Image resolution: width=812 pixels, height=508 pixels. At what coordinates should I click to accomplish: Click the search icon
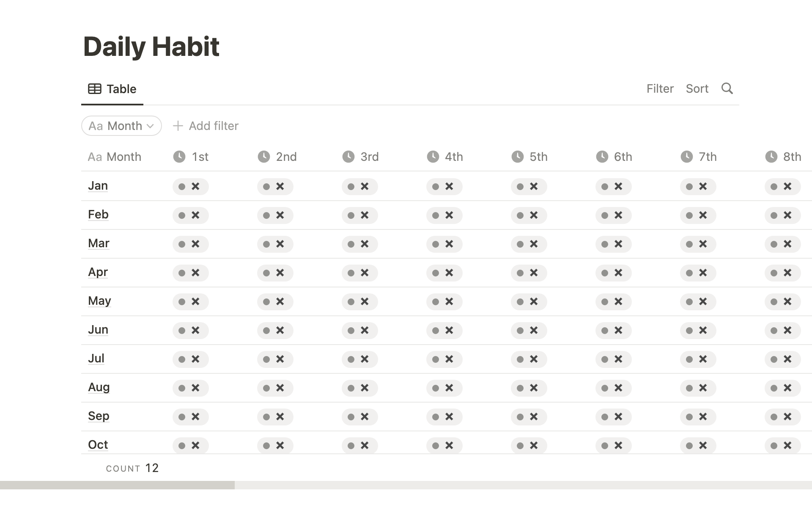point(727,88)
